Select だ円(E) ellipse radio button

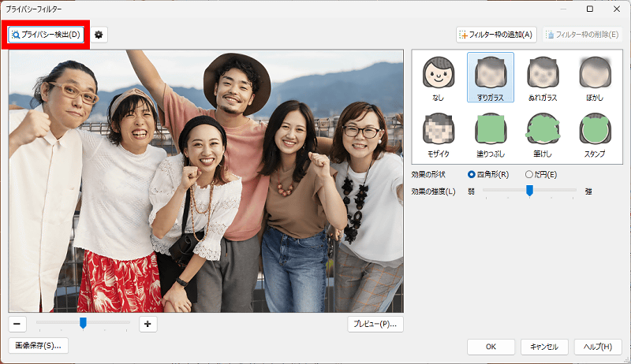point(529,174)
